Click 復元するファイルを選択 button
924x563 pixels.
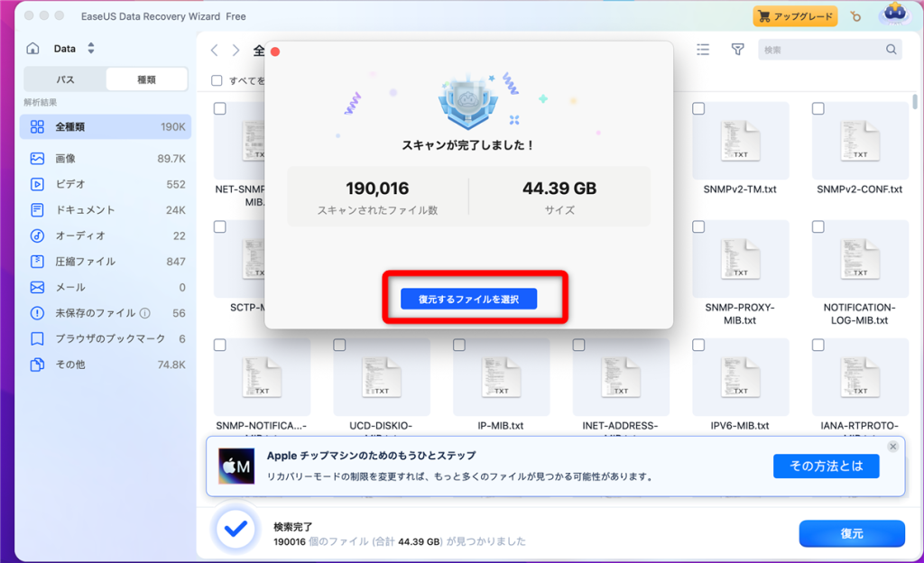pyautogui.click(x=468, y=300)
